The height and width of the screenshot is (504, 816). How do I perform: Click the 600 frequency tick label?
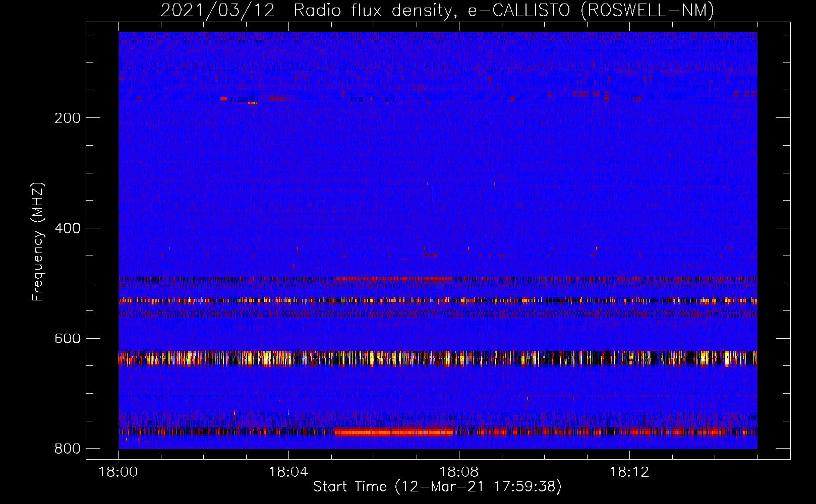point(68,338)
